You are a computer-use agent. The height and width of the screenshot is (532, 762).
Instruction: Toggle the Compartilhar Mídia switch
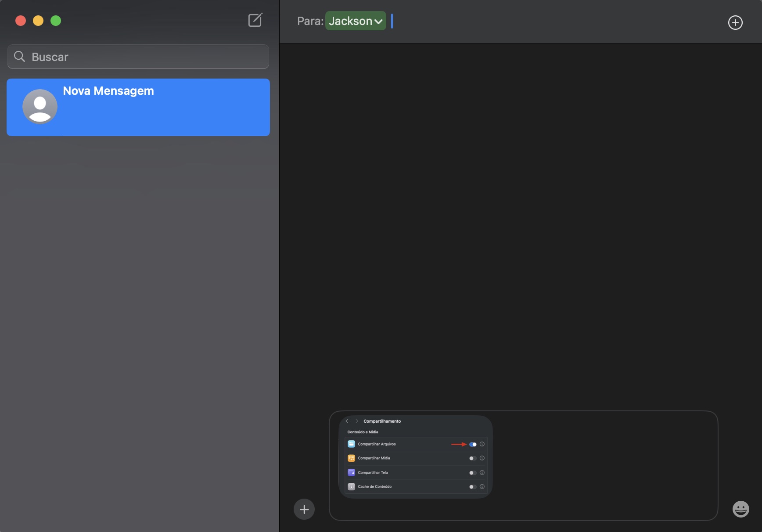pyautogui.click(x=473, y=458)
